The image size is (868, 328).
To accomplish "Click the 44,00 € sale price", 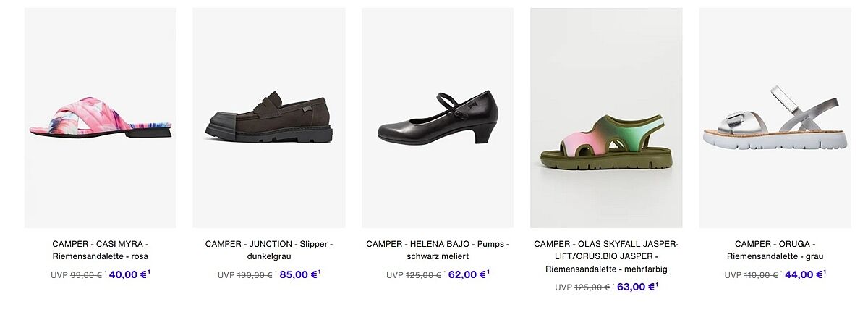I will click(804, 274).
